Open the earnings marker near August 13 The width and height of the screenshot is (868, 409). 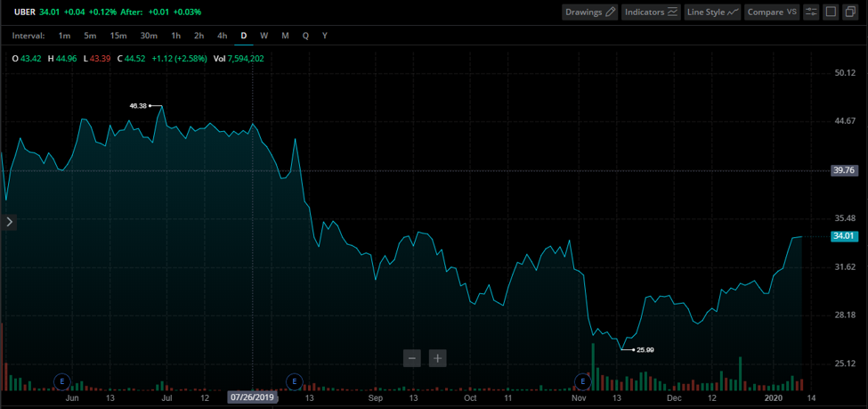294,381
